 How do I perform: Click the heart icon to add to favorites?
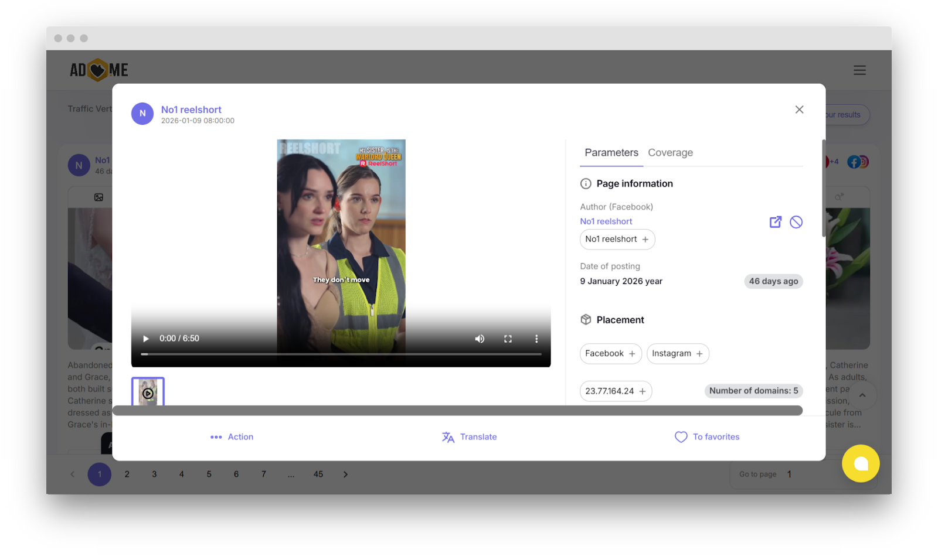coord(680,436)
